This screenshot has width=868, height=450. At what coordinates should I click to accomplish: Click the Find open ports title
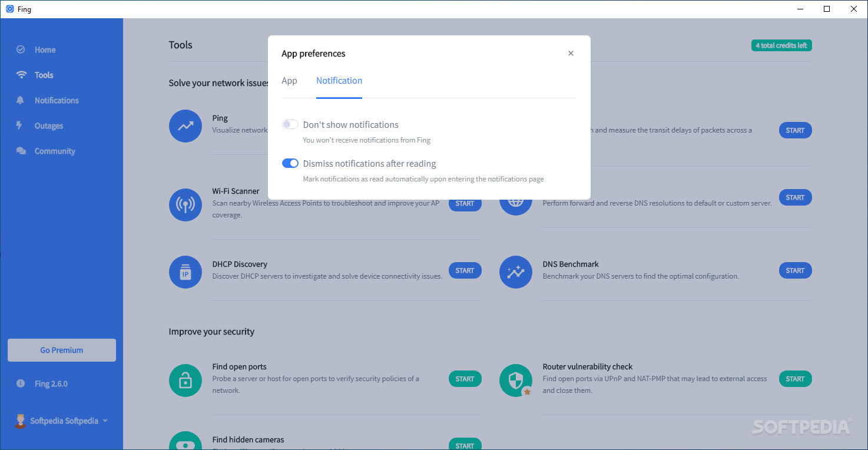(239, 366)
